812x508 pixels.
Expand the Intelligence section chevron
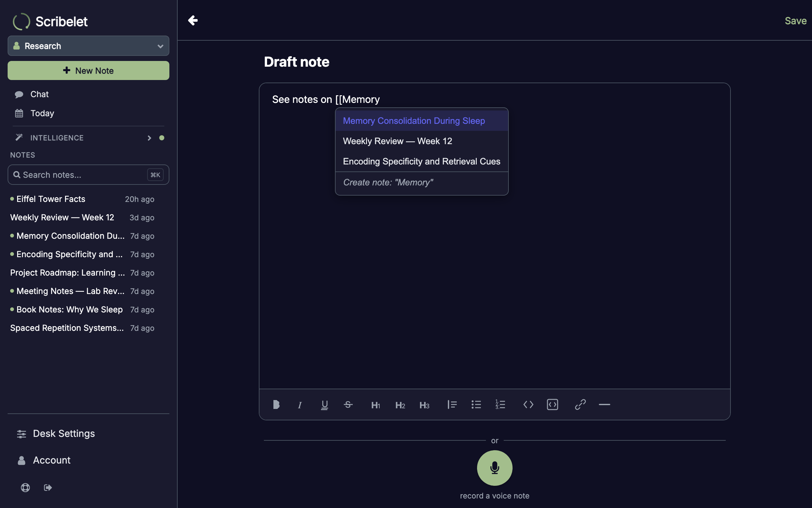point(149,138)
